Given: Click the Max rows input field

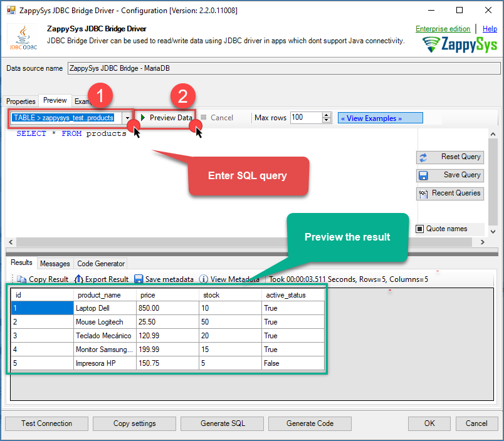Looking at the screenshot, I should (305, 118).
